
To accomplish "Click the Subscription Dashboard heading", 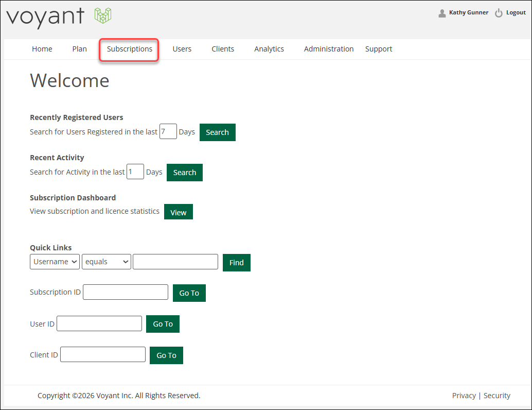I will [73, 198].
